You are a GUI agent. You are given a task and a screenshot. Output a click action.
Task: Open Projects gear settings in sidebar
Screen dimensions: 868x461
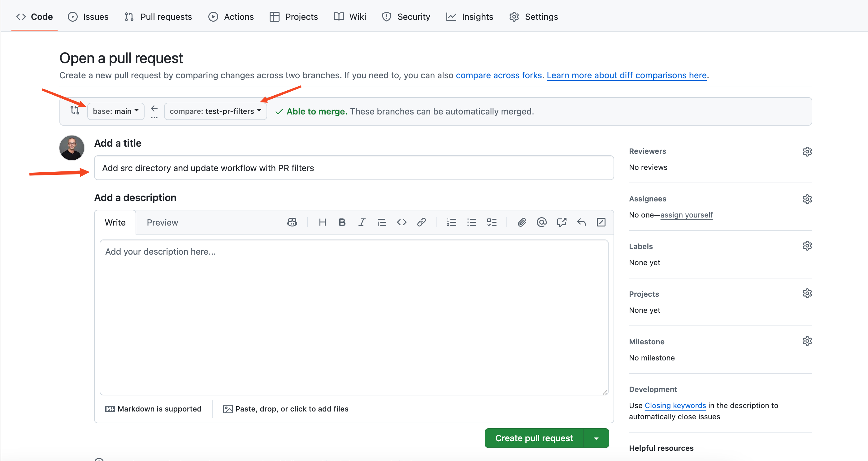click(807, 293)
